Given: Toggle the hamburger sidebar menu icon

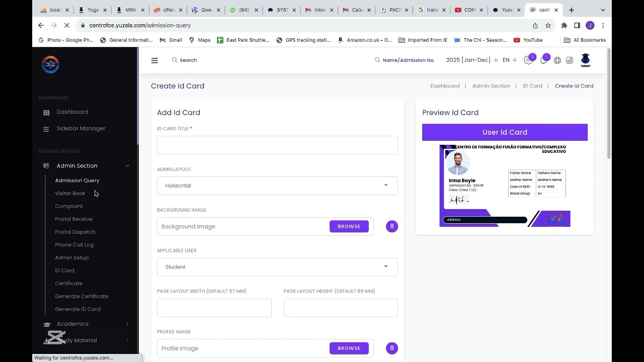Looking at the screenshot, I should click(154, 60).
